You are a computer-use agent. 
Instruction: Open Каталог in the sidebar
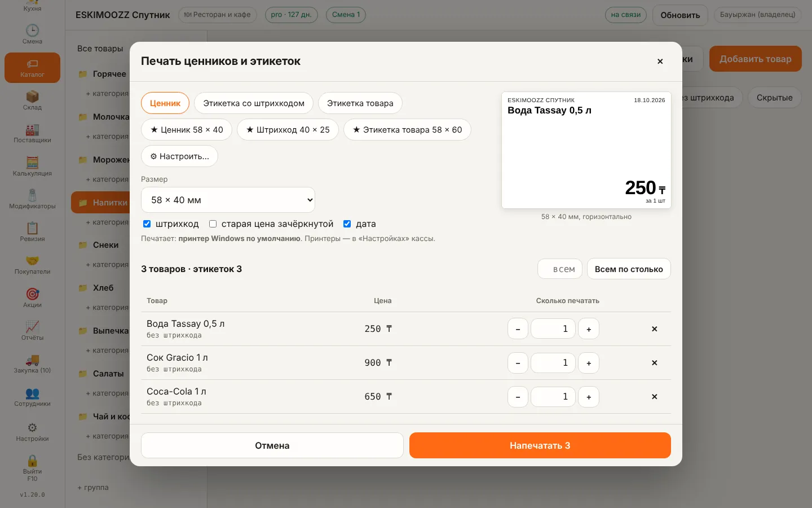(32, 68)
